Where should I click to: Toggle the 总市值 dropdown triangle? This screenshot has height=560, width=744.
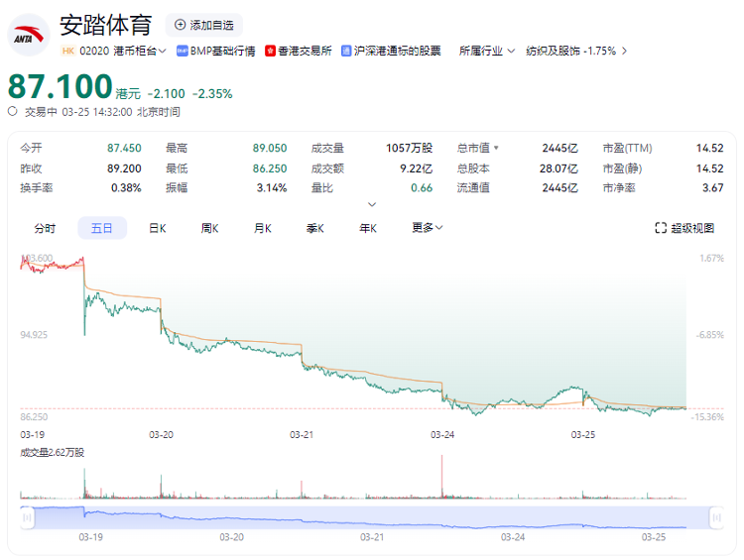click(x=496, y=148)
